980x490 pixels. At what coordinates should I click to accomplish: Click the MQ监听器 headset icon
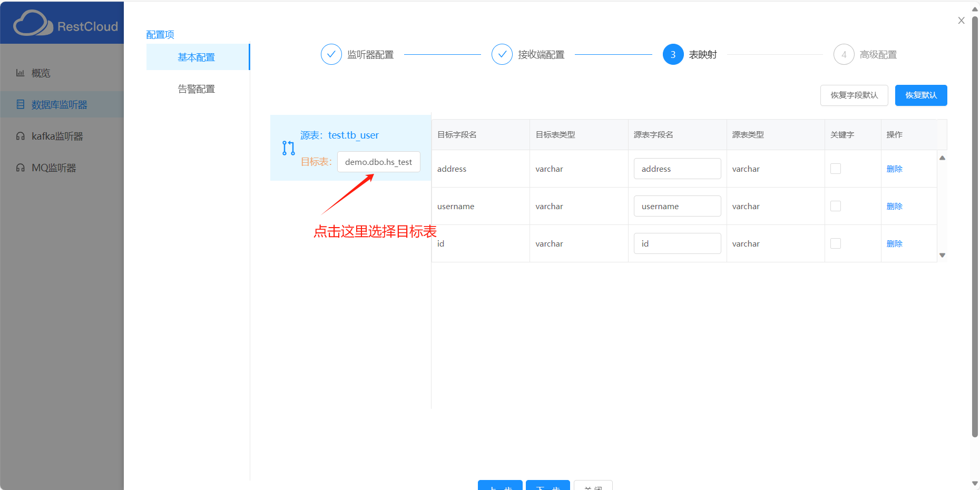[x=20, y=168]
